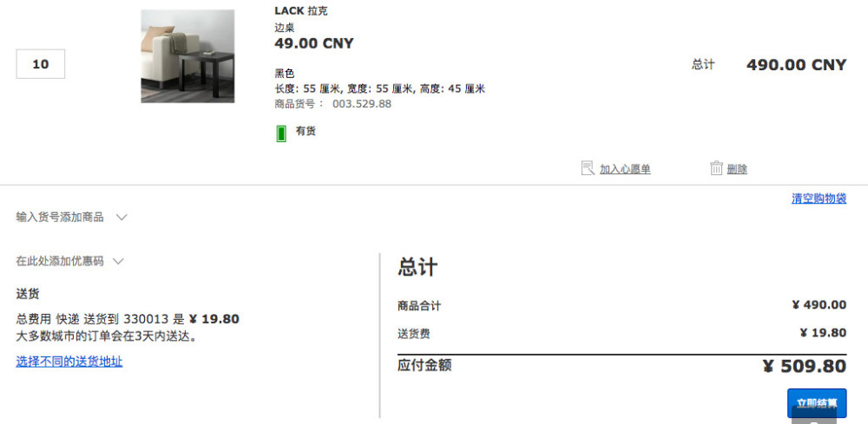This screenshot has height=424, width=868.
Task: Open the 在此处添加优惠码 section label
Action: (x=60, y=261)
